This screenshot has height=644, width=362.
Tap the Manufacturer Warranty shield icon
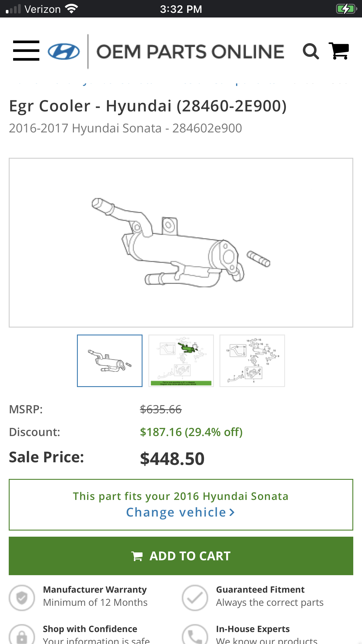pos(22,598)
